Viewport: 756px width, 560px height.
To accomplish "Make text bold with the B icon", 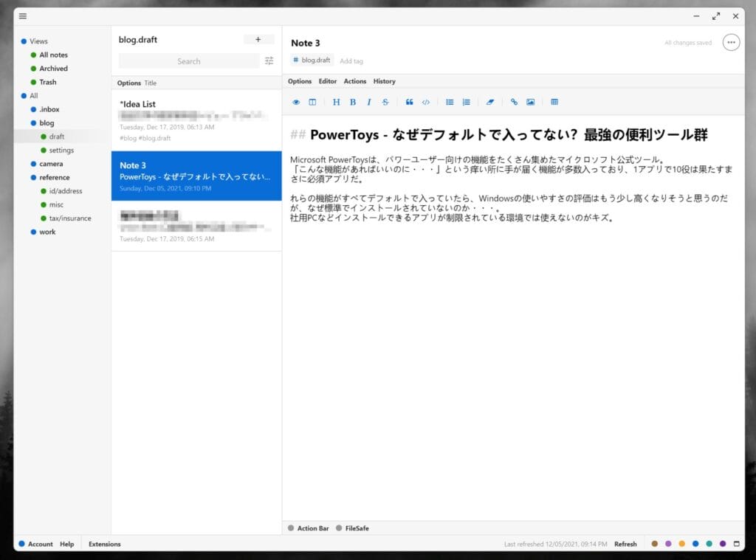I will 353,102.
